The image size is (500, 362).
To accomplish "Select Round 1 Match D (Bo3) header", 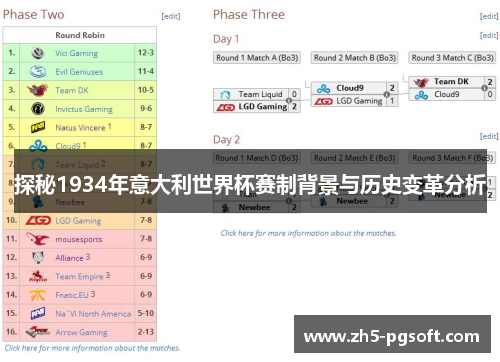I will coord(257,158).
